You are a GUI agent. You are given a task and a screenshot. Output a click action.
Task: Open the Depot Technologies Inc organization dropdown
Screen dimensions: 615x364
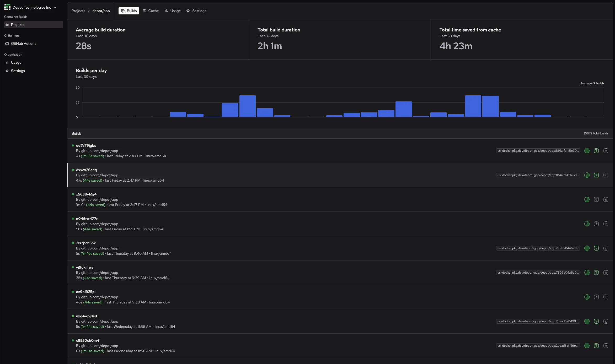[x=31, y=7]
